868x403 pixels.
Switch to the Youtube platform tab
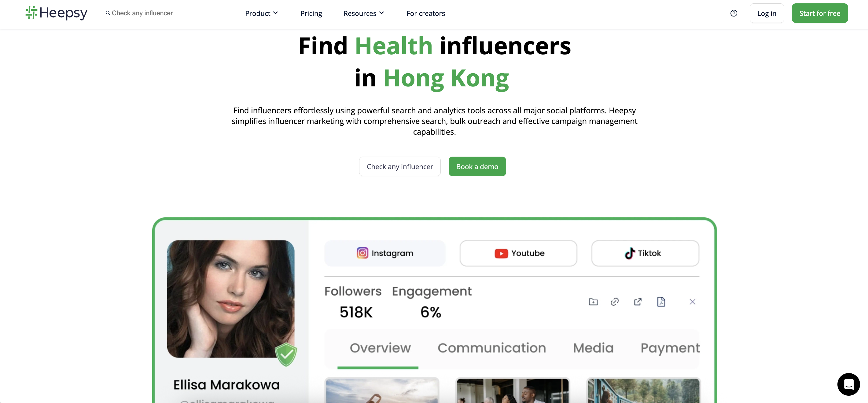click(518, 253)
